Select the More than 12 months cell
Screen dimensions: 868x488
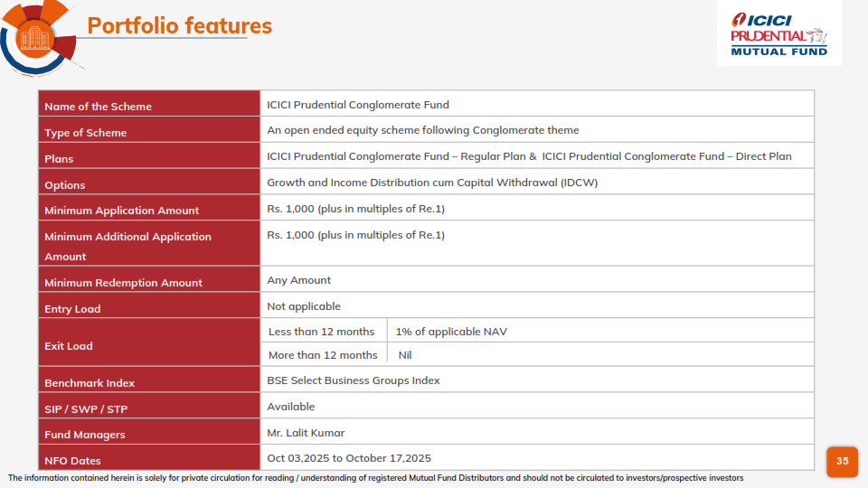click(323, 355)
